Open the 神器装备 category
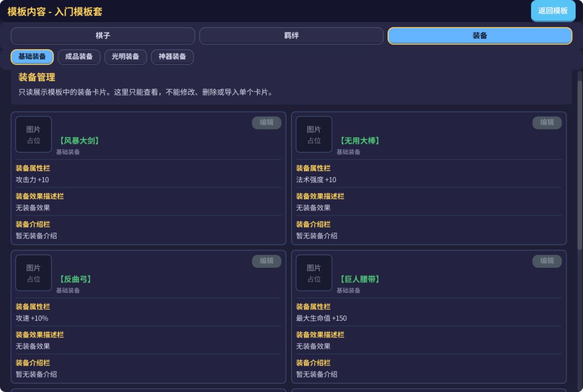 [172, 57]
